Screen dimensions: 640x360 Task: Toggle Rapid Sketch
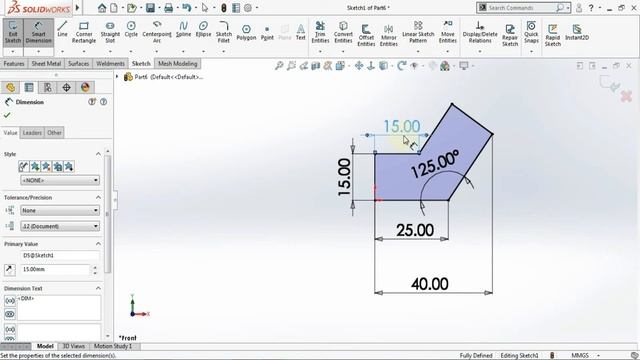click(x=552, y=35)
